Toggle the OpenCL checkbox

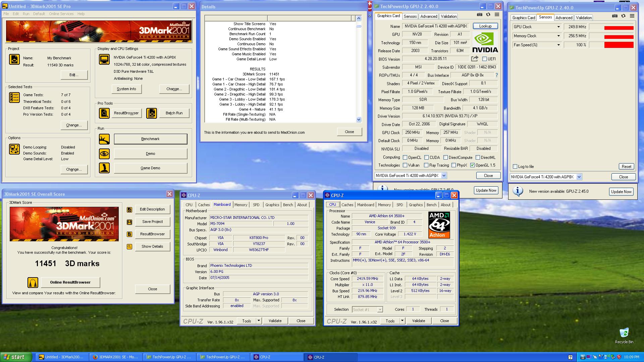(x=405, y=158)
